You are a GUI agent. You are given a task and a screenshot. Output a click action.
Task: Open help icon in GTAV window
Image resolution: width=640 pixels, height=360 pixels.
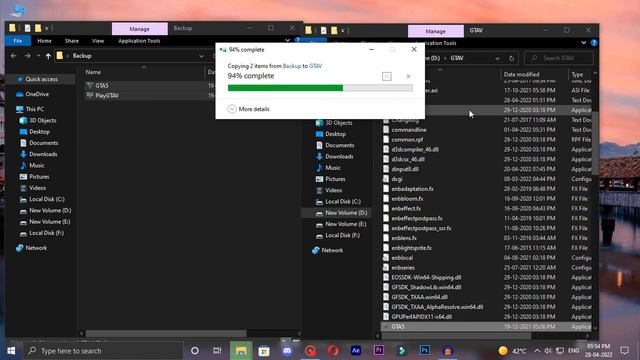click(x=594, y=43)
